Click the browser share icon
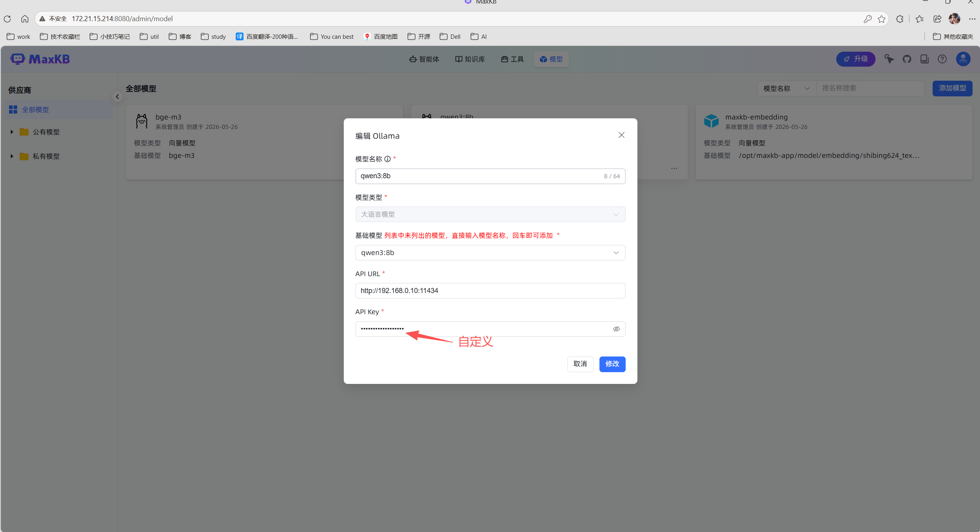The image size is (980, 532). coord(937,19)
